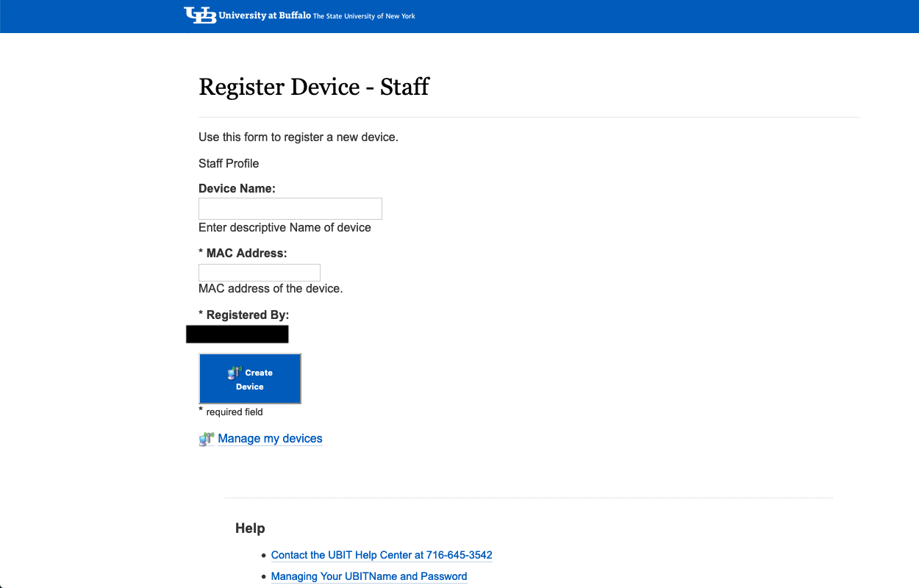Open the Manage my devices link

coord(270,439)
